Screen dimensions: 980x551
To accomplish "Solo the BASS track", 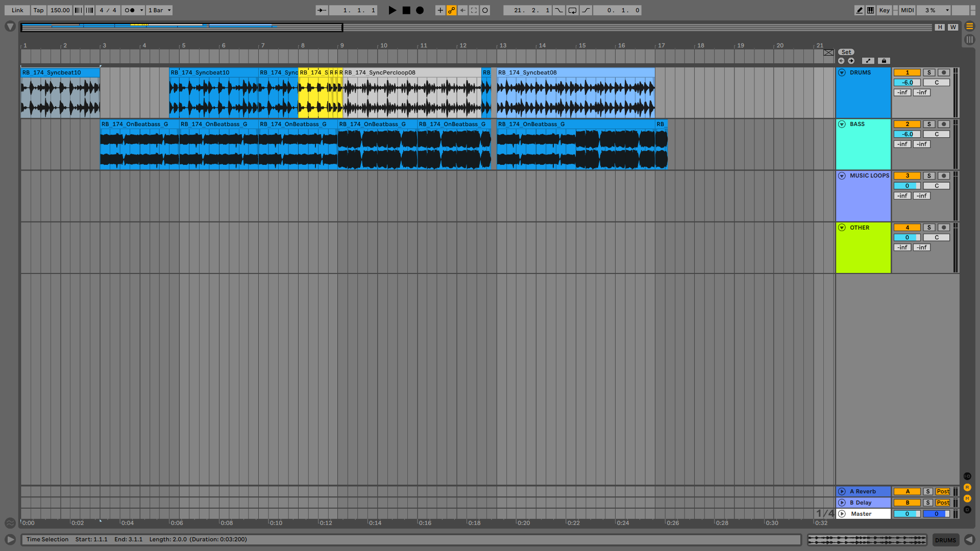I will 929,124.
